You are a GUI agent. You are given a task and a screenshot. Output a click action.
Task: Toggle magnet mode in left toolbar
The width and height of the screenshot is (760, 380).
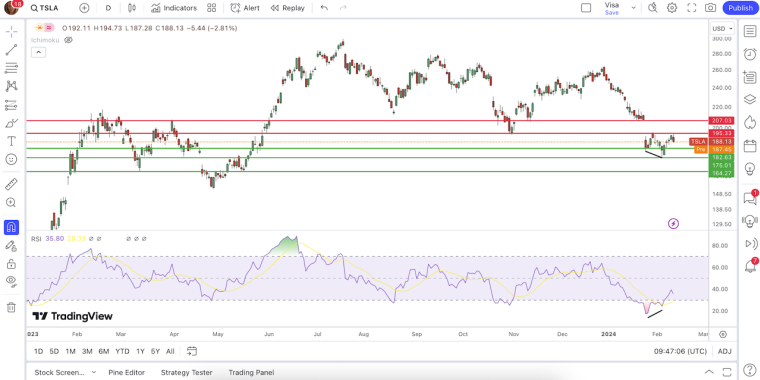pyautogui.click(x=12, y=227)
